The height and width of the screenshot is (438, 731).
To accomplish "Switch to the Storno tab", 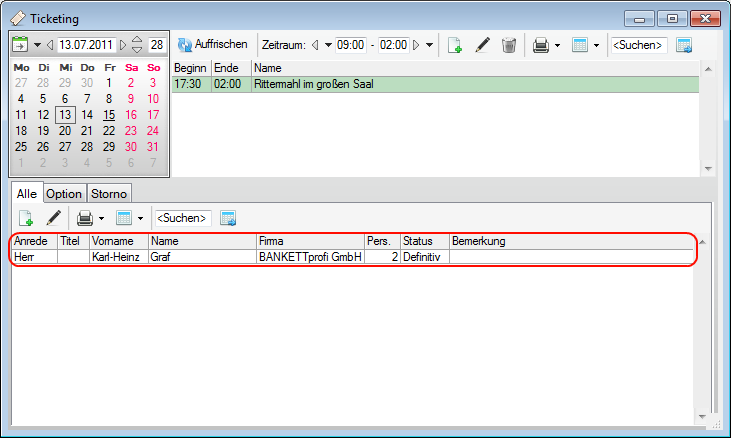I will pos(109,193).
